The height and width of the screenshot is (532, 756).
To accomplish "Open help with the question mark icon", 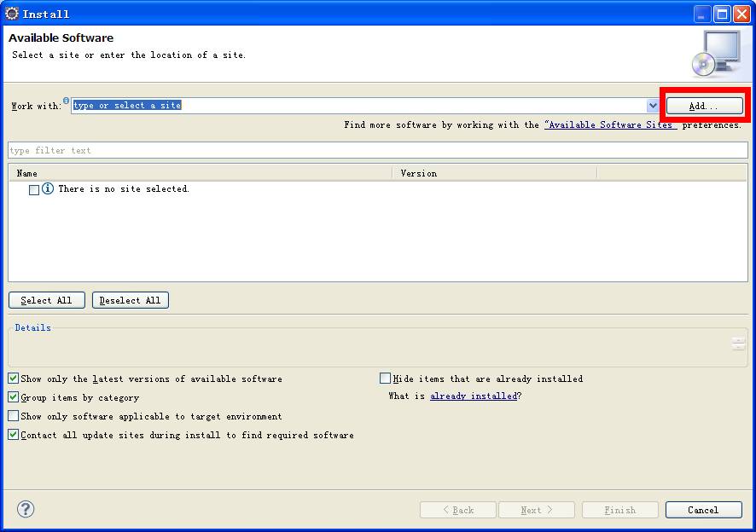I will [x=26, y=509].
